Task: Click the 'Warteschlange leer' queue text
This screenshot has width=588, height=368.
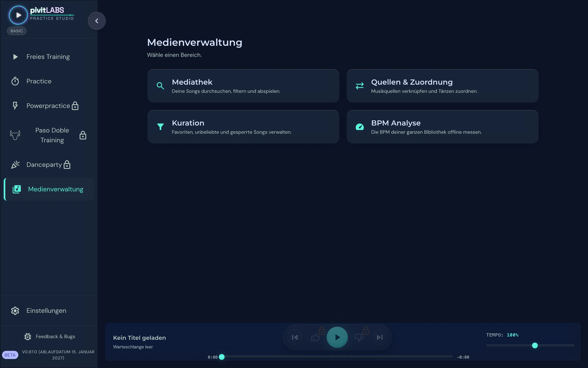Action: (x=133, y=347)
